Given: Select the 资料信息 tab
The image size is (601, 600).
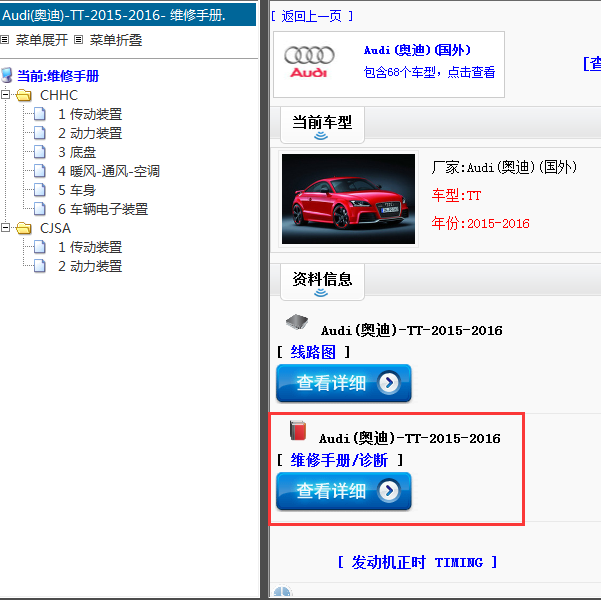Looking at the screenshot, I should point(322,282).
